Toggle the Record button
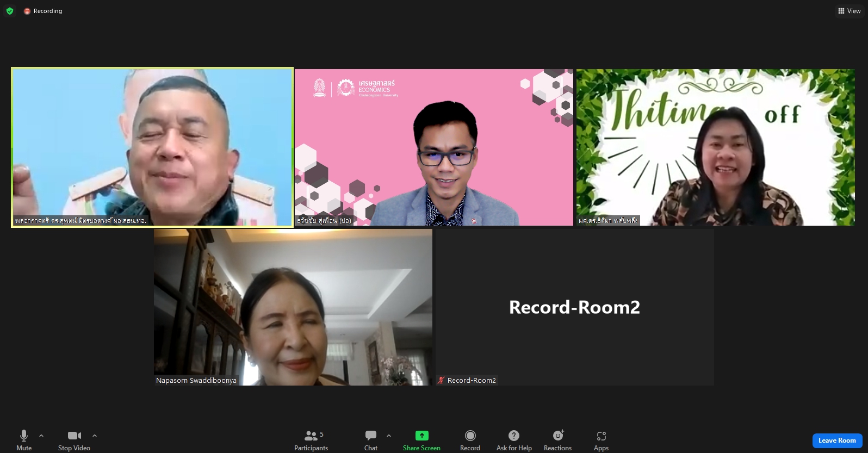The image size is (868, 453). (x=470, y=439)
